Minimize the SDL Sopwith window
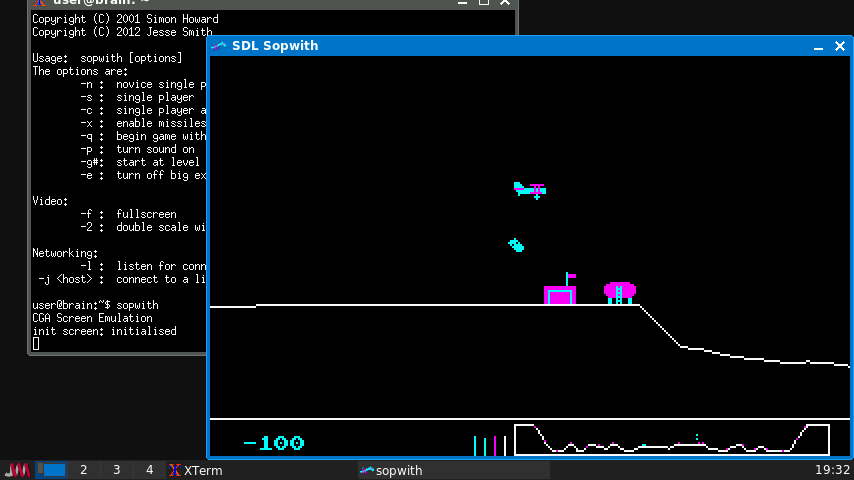 point(817,46)
